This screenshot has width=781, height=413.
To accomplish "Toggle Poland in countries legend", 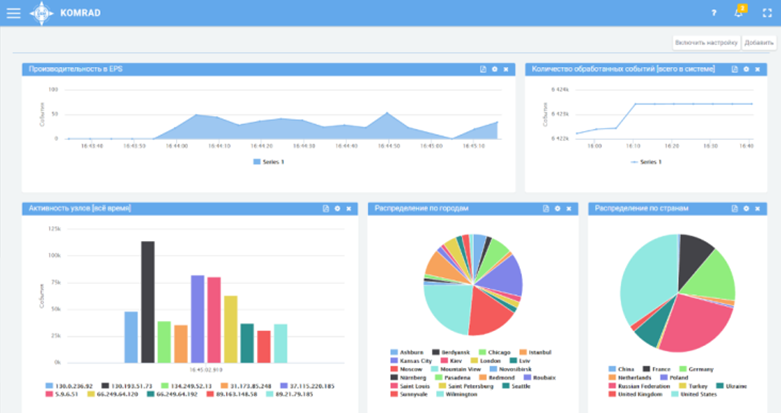I will [x=674, y=378].
